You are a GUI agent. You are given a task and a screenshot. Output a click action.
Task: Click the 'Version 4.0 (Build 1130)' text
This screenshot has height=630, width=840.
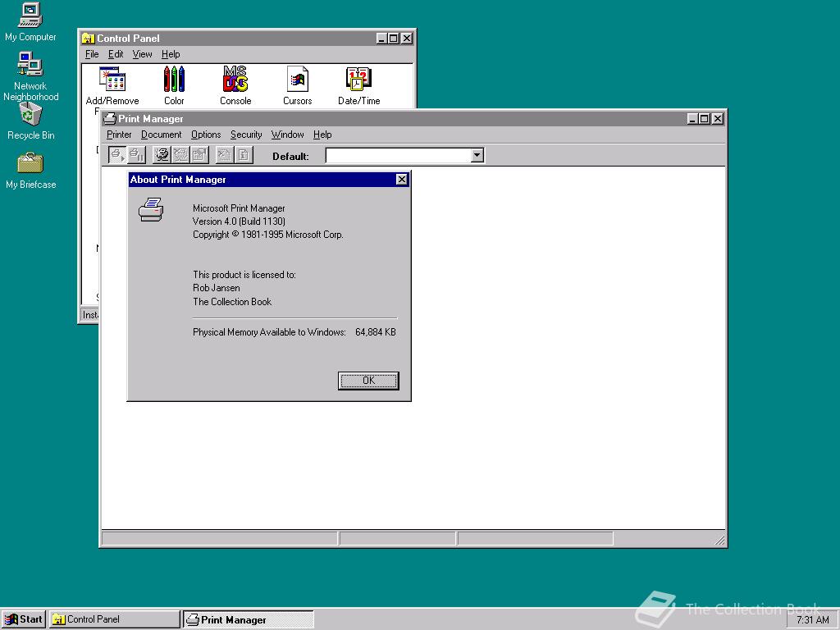[x=239, y=221]
